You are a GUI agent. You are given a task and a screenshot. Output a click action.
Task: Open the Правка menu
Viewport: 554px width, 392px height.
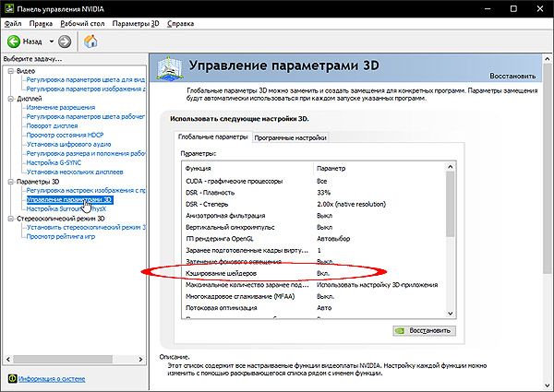coord(41,24)
